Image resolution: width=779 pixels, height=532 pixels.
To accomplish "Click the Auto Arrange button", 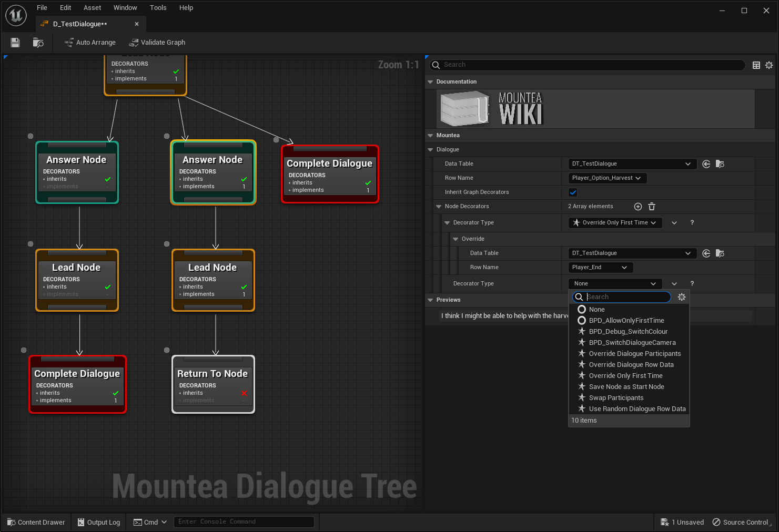I will [x=90, y=43].
